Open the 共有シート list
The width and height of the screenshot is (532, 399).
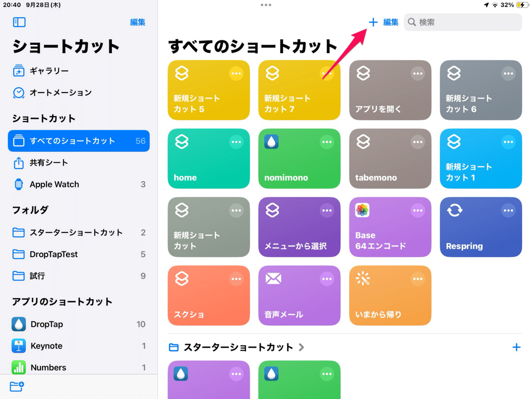tap(79, 163)
